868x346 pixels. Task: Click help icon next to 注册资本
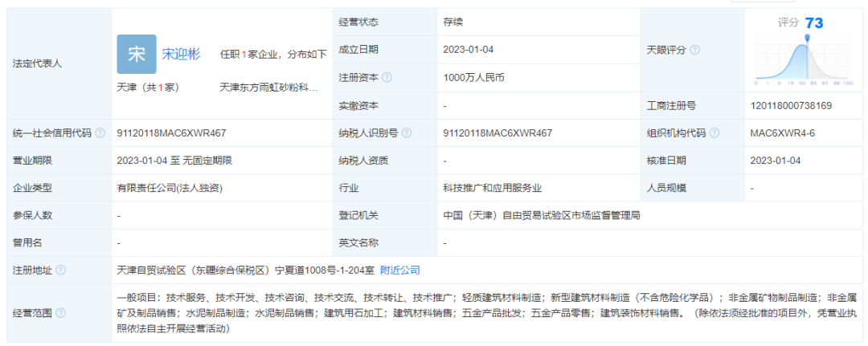click(387, 77)
